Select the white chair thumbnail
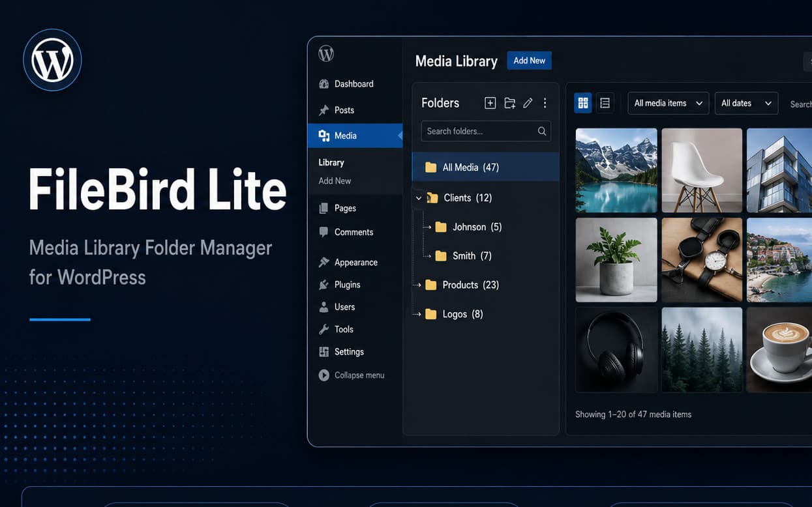Viewport: 812px width, 507px height. point(702,170)
